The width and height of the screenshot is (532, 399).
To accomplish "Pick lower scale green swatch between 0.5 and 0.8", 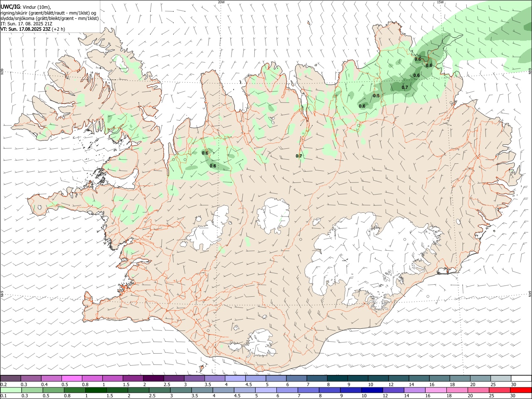I will (x=53, y=390).
